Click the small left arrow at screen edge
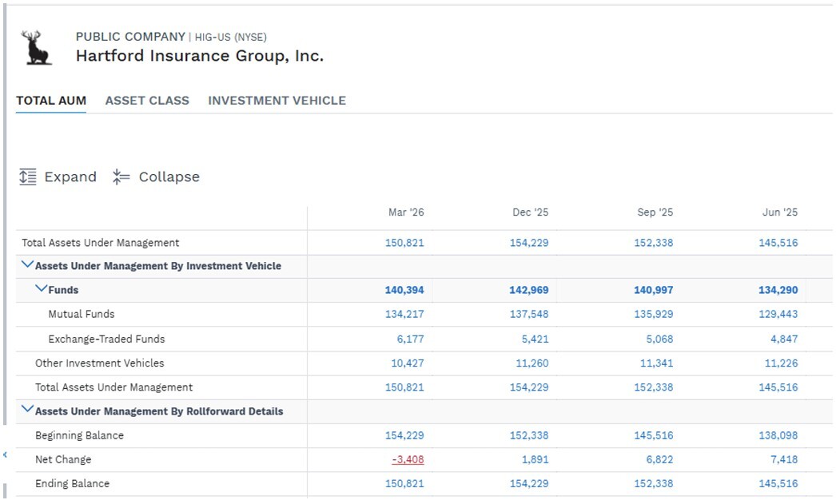 point(5,454)
